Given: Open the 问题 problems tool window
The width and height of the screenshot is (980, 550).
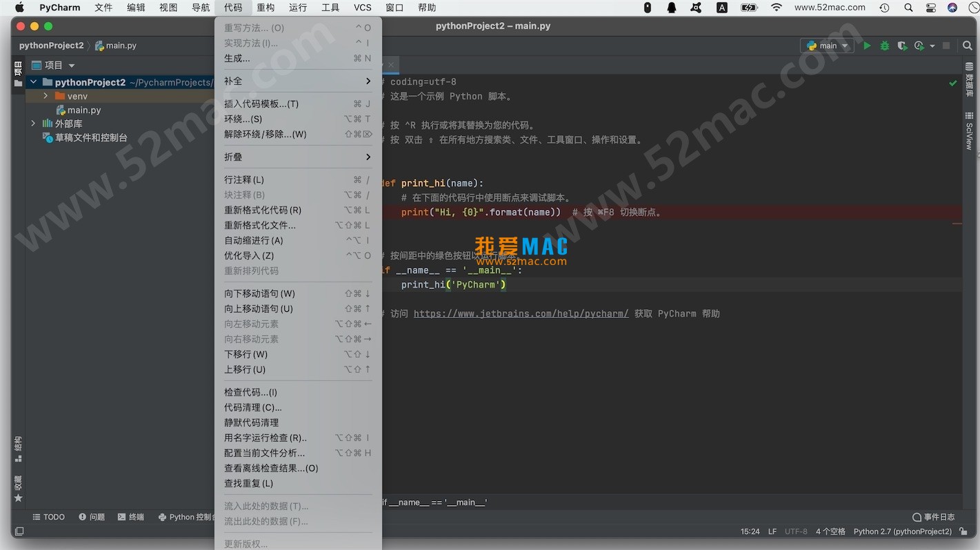Looking at the screenshot, I should tap(92, 517).
